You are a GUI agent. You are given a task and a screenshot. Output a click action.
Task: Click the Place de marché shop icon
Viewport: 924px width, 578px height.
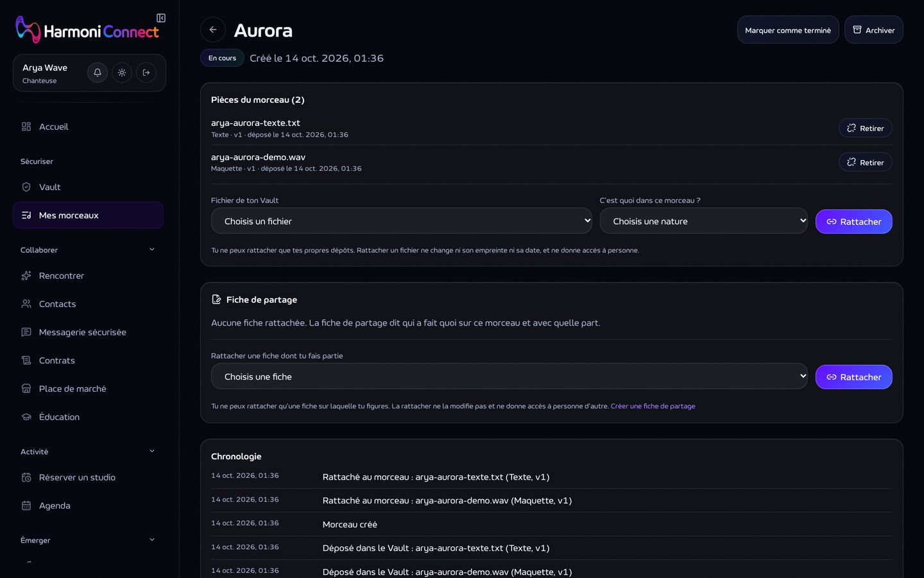point(26,389)
